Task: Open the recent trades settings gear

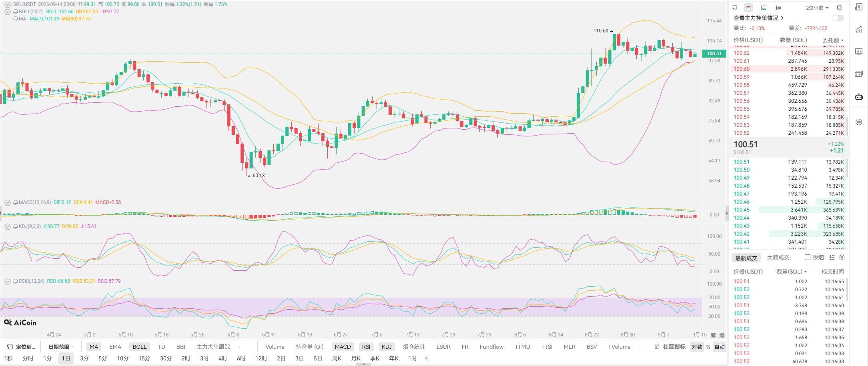Action: click(842, 257)
